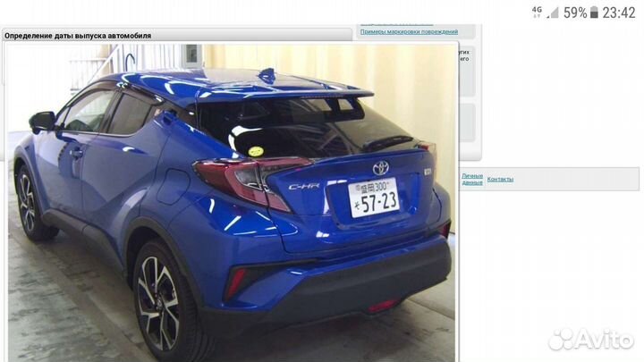This screenshot has width=644, height=362.
Task: Click the car's left side mirror
Action: [41, 121]
